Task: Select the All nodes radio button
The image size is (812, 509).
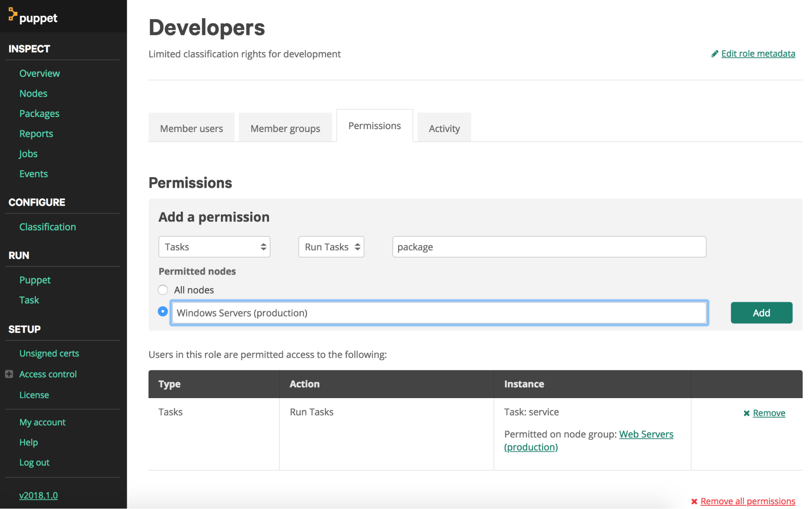Action: point(163,290)
